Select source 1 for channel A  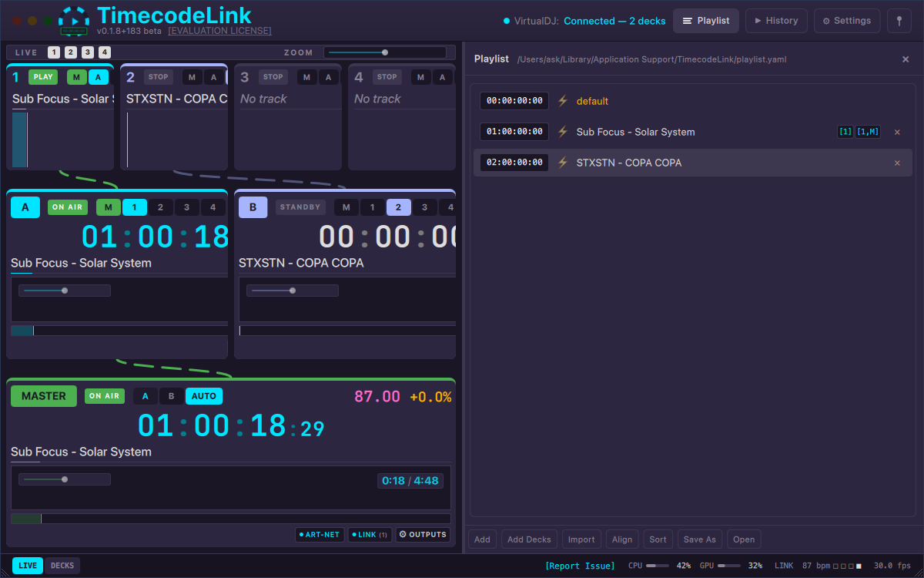click(x=134, y=207)
